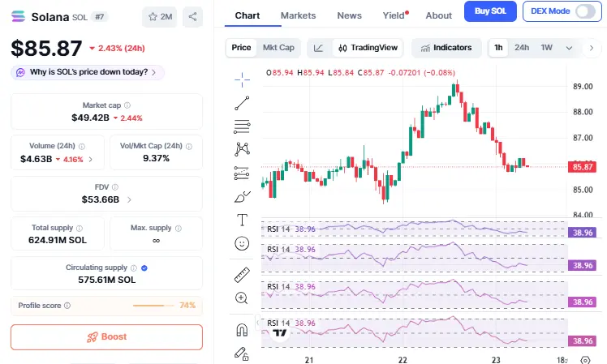Image resolution: width=607 pixels, height=364 pixels.
Task: Click the zoom in magnifier tool
Action: click(x=242, y=298)
